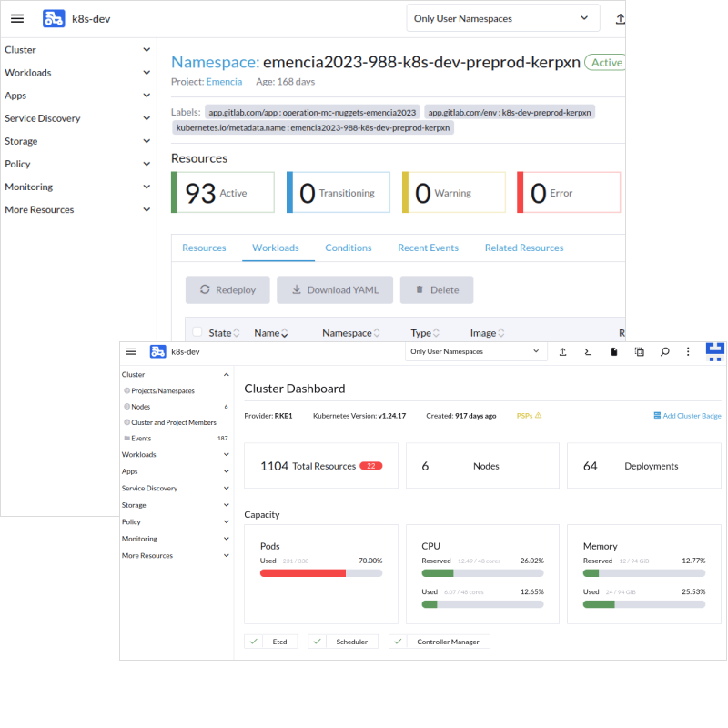
Task: Switch to the Recent Events tab
Action: pyautogui.click(x=428, y=248)
